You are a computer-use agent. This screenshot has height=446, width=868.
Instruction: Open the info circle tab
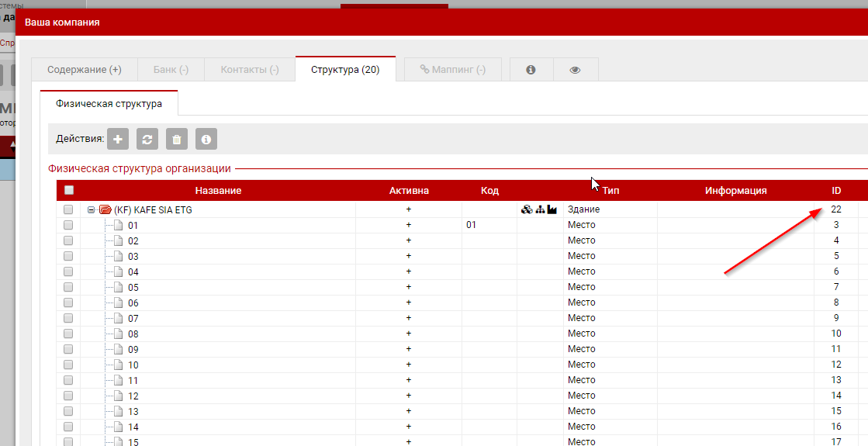tap(531, 70)
